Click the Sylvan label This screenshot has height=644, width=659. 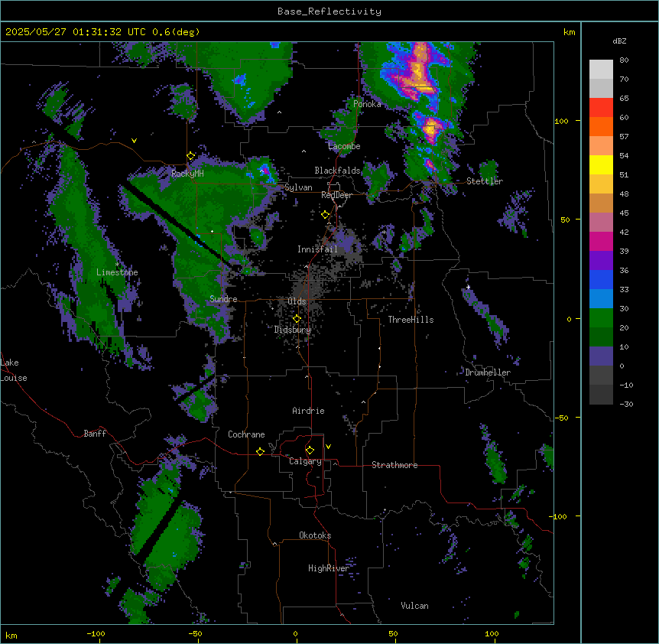[x=298, y=187]
